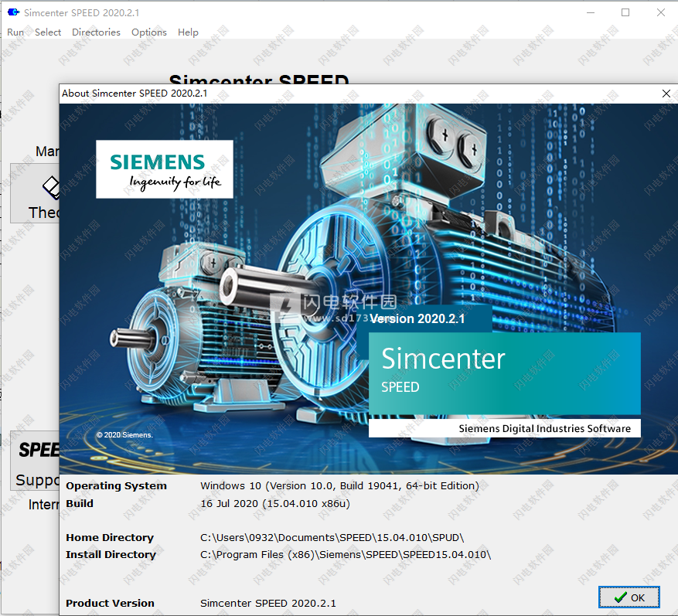This screenshot has height=616, width=678.
Task: Confirm the About dialog with OK
Action: click(x=629, y=597)
